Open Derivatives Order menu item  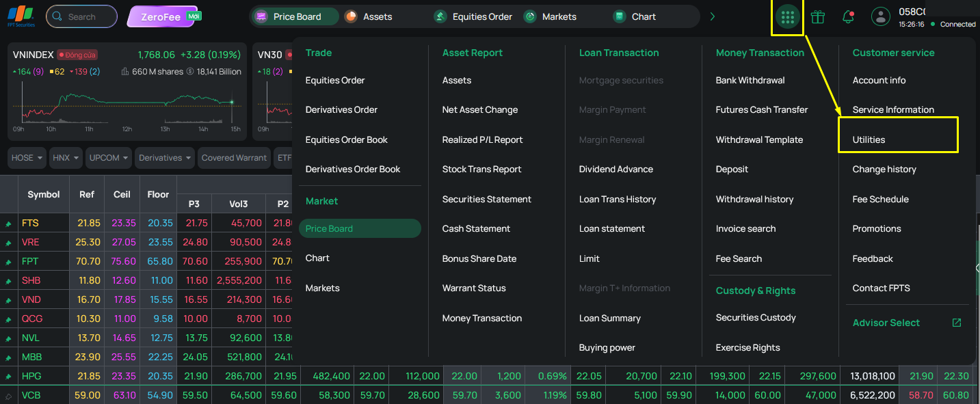click(x=341, y=109)
